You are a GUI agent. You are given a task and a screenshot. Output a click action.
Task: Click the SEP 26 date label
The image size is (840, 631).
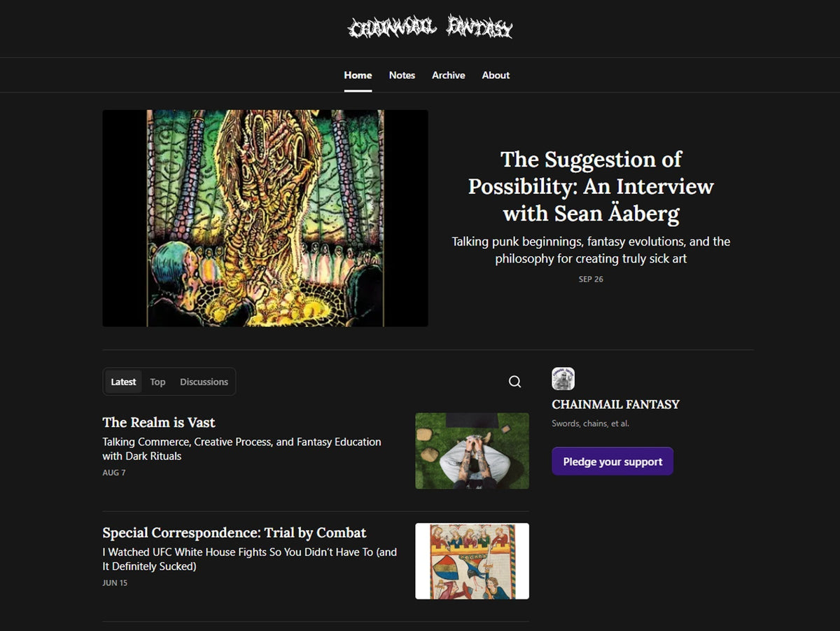(x=591, y=279)
